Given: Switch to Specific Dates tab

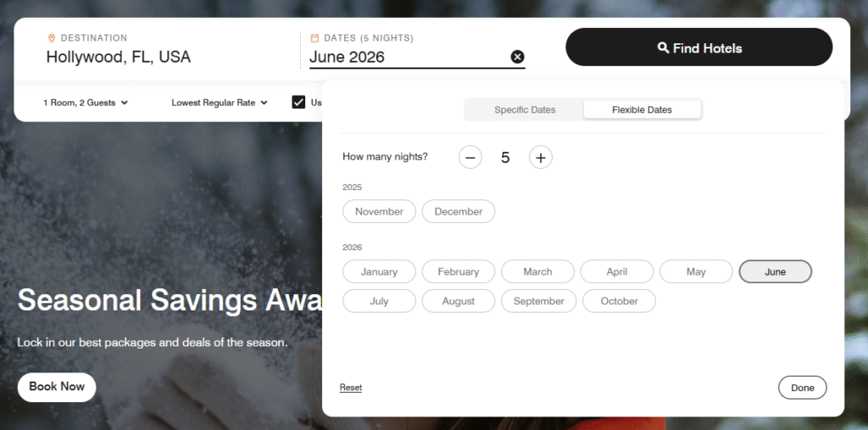Looking at the screenshot, I should 525,109.
